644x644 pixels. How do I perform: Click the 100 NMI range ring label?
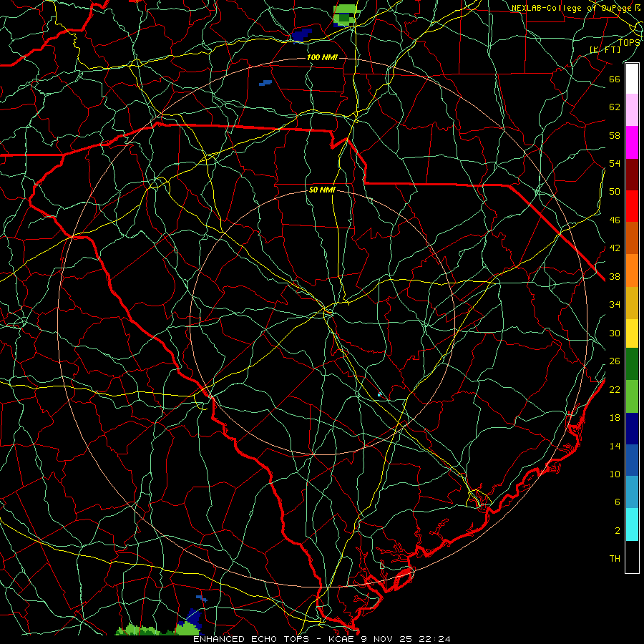(x=322, y=57)
